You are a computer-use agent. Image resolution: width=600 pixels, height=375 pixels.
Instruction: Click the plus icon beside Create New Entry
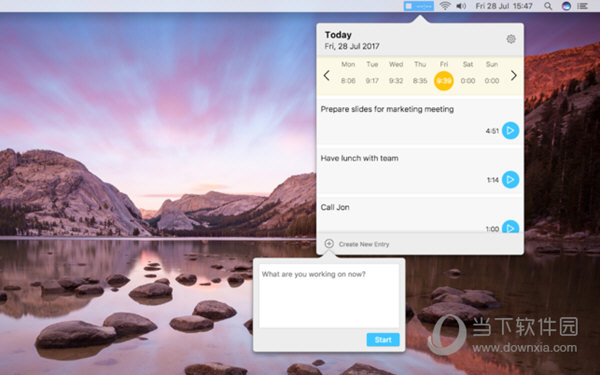click(329, 244)
